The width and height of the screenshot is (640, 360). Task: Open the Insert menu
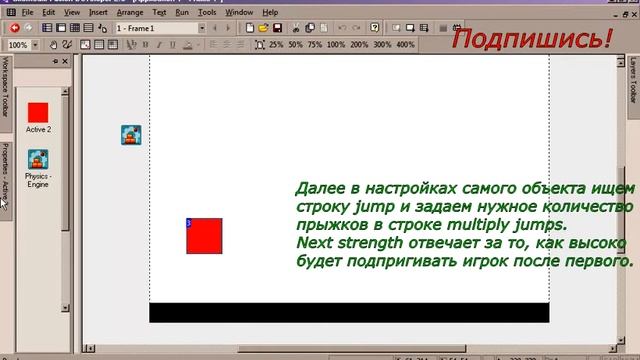pos(98,13)
